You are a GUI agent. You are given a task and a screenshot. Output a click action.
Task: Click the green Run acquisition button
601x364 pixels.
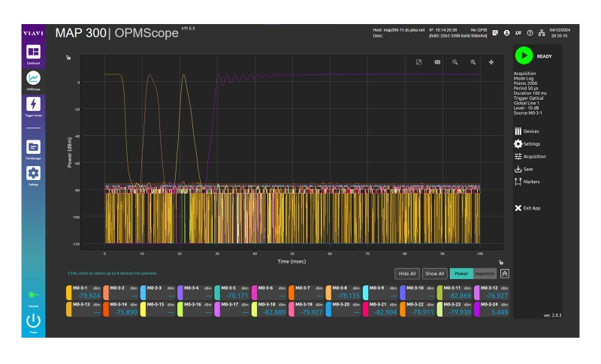click(x=524, y=56)
